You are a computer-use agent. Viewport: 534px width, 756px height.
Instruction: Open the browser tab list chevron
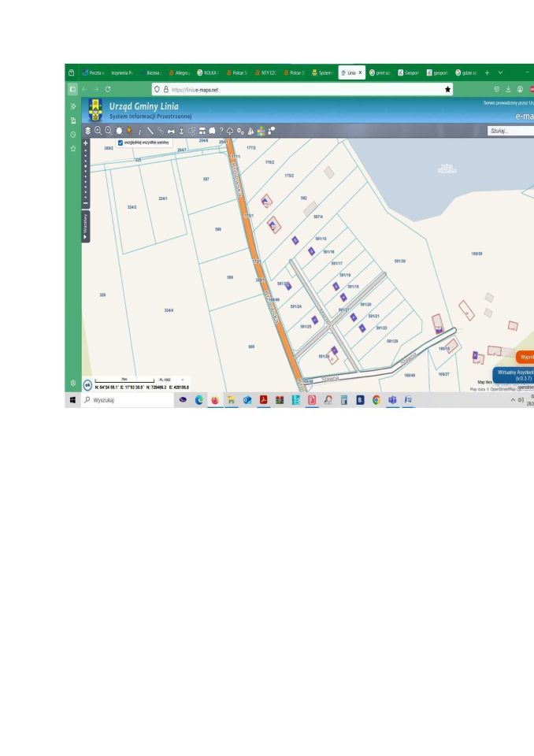point(502,72)
